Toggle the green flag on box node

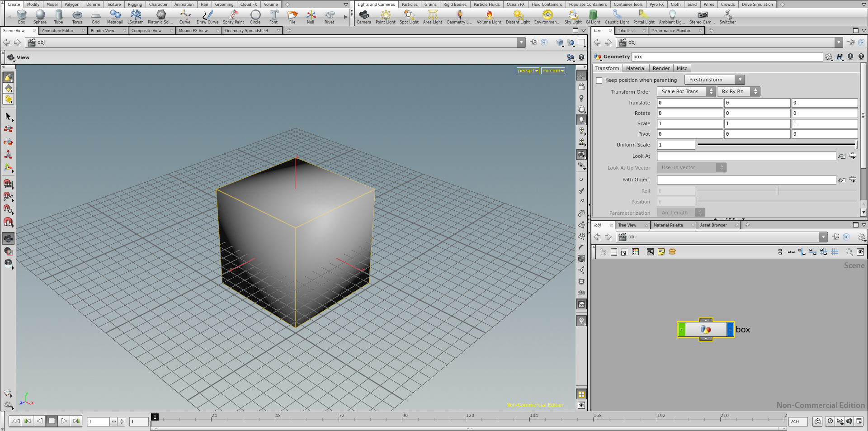(x=681, y=330)
